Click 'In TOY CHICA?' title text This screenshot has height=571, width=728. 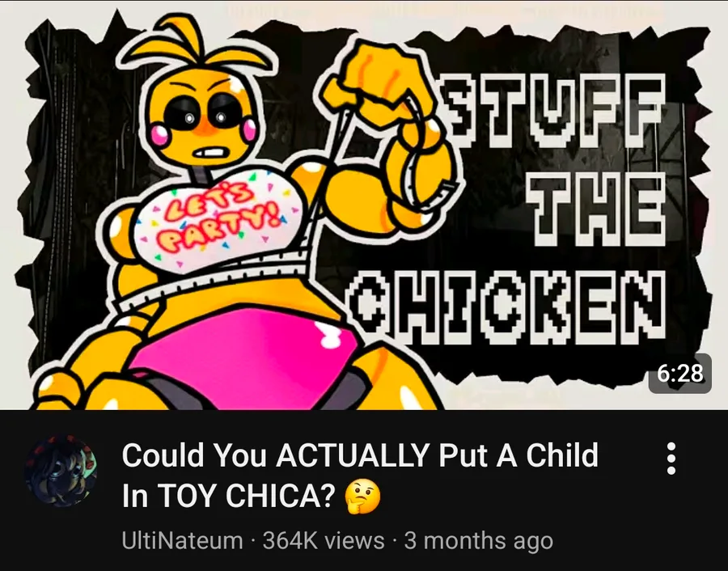click(228, 497)
